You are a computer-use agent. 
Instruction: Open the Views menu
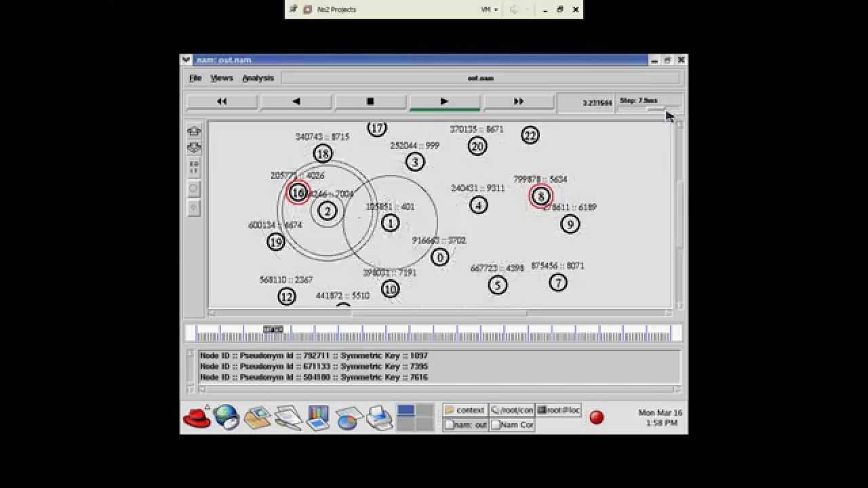(222, 78)
